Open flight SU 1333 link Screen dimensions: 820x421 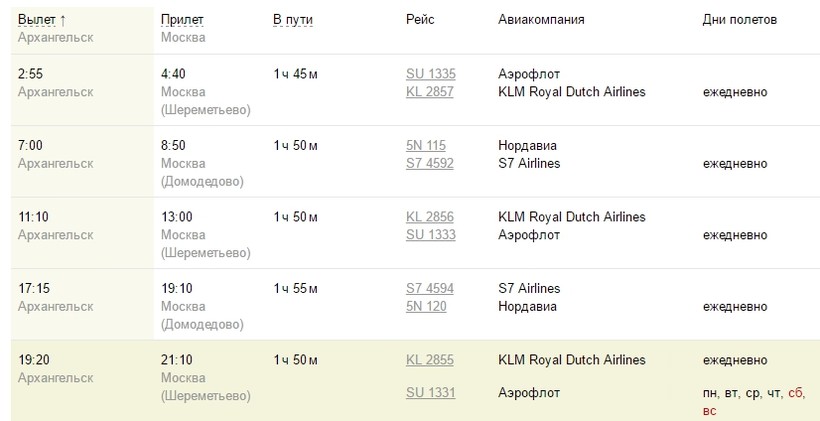click(x=430, y=235)
